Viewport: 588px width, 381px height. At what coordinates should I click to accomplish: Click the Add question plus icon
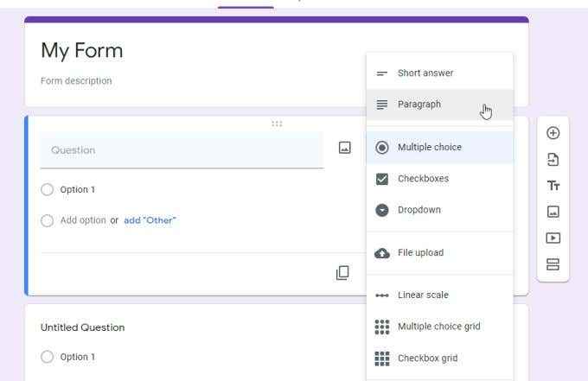click(x=553, y=133)
